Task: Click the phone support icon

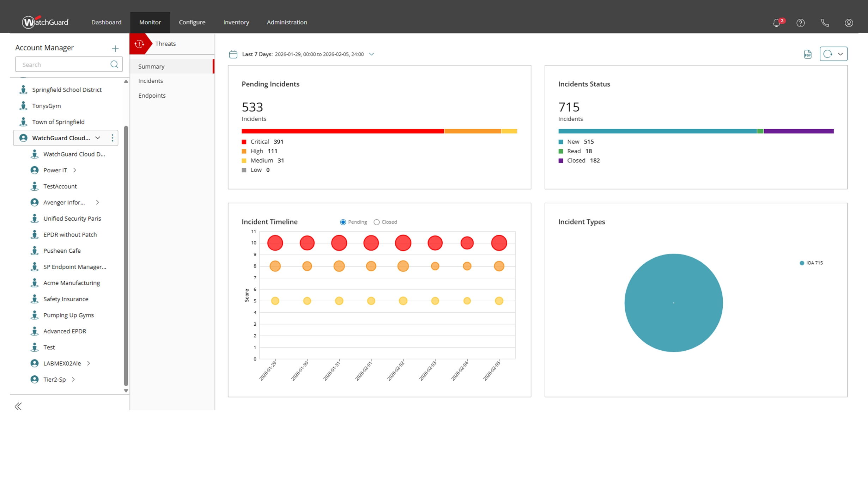Action: click(825, 23)
